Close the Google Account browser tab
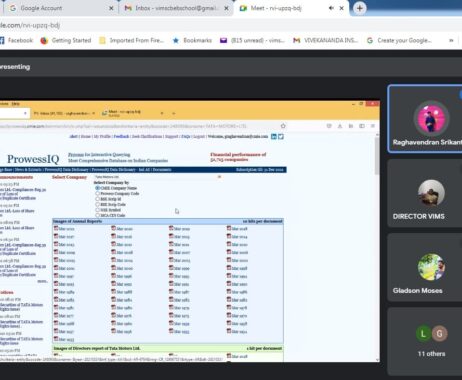This screenshot has height=380, width=462. [x=111, y=8]
